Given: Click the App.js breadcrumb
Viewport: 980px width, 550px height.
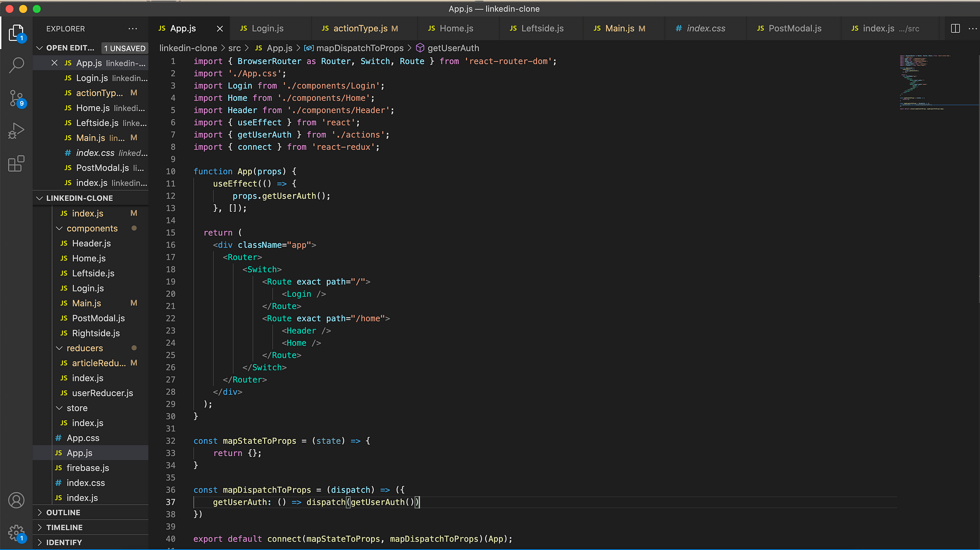Looking at the screenshot, I should coord(274,48).
